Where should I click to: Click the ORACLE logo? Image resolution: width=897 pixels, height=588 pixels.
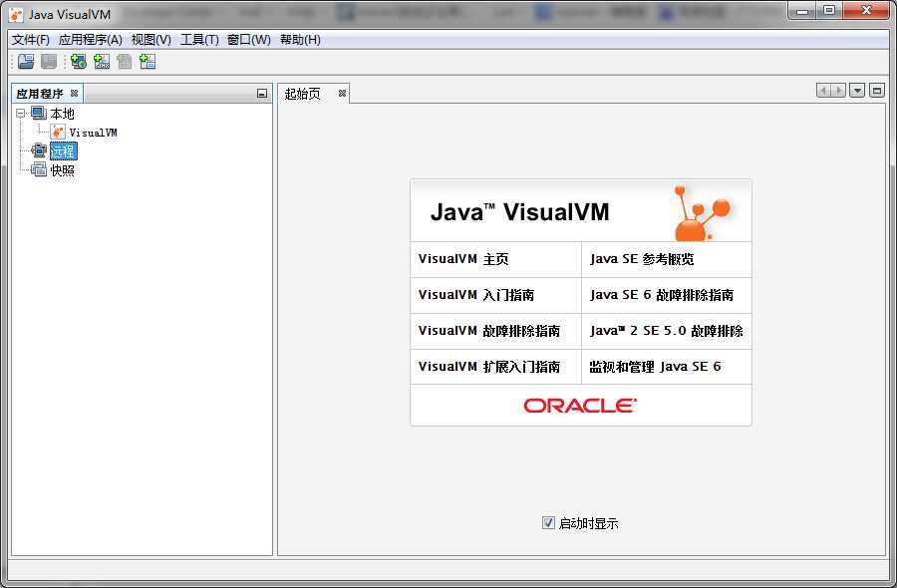coord(580,406)
